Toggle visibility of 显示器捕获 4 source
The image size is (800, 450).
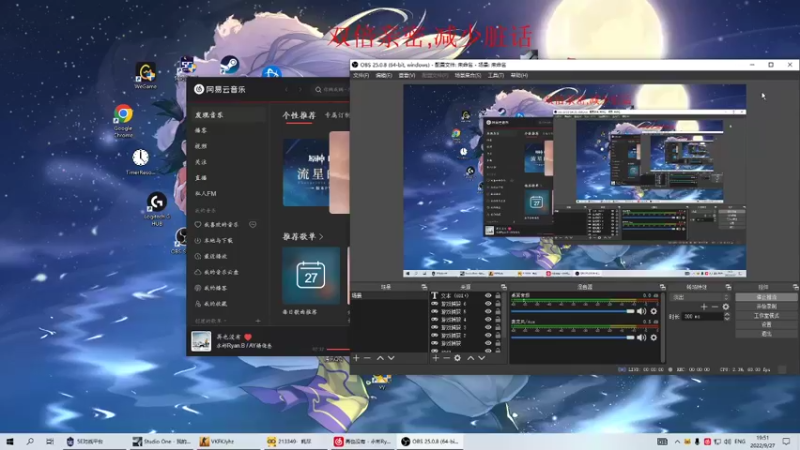[x=488, y=319]
